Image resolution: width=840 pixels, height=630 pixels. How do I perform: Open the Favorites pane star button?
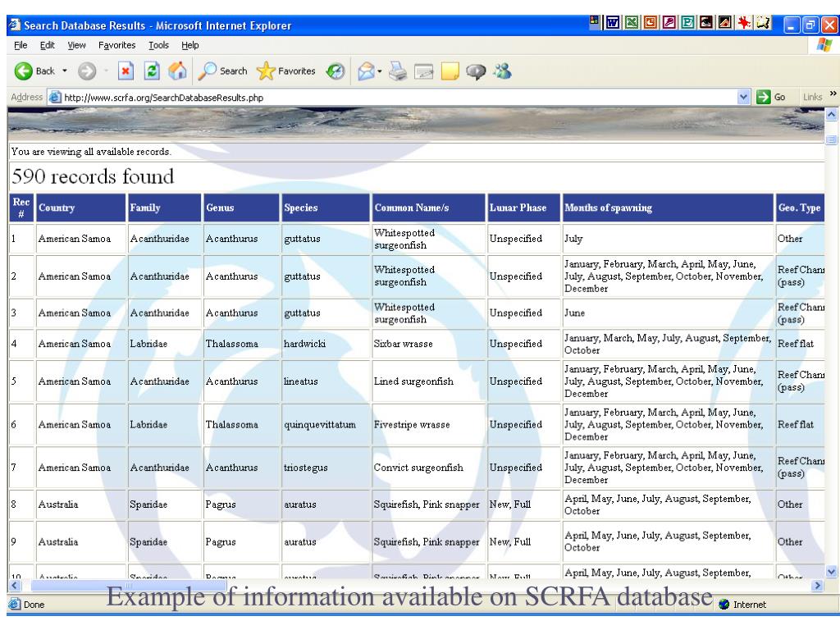click(x=286, y=71)
